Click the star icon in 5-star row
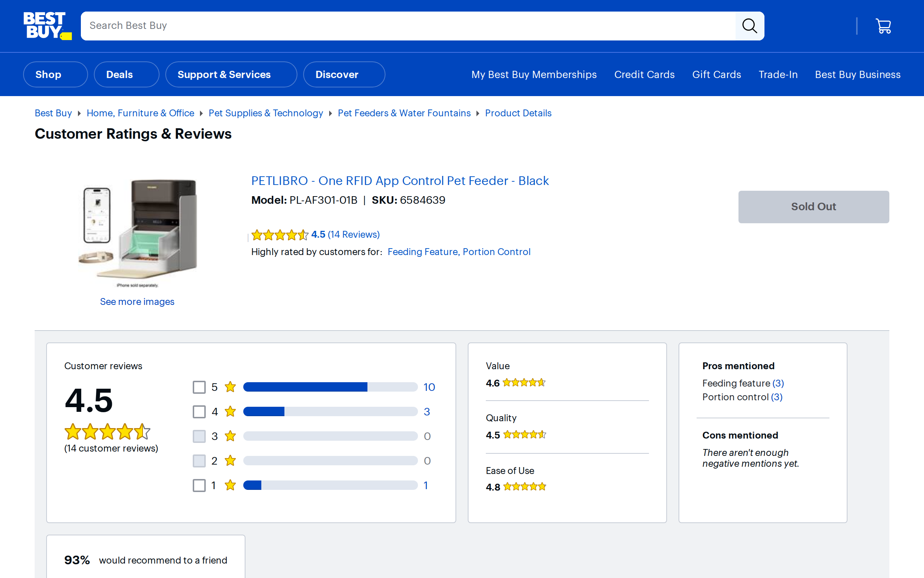 pyautogui.click(x=230, y=387)
